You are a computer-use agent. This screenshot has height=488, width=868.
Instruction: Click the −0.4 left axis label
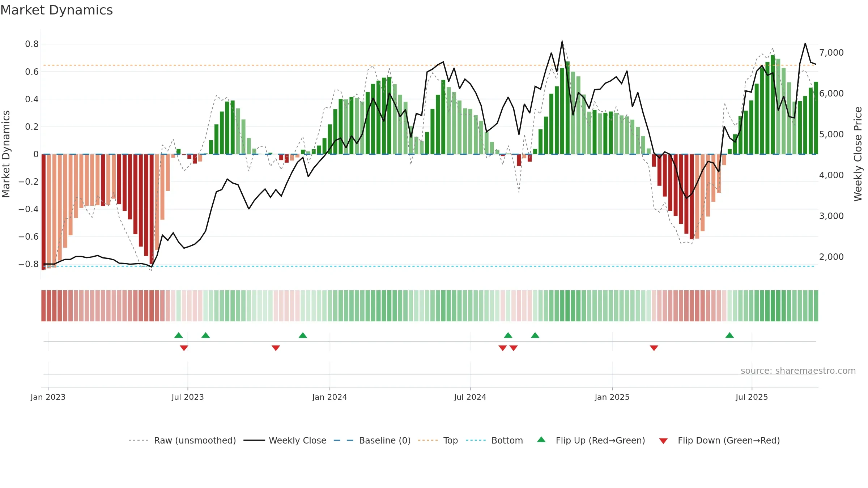coord(29,209)
